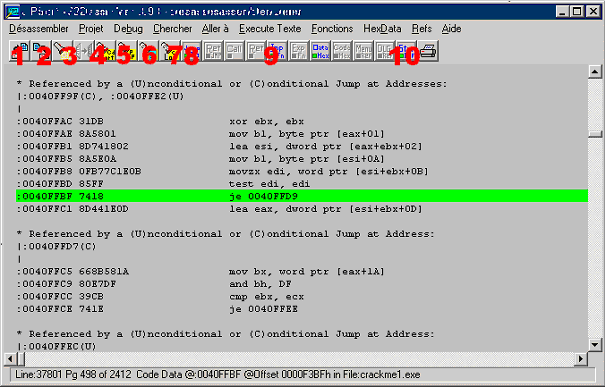Open the Execute Texte menu
The height and width of the screenshot is (387, 605).
point(270,29)
